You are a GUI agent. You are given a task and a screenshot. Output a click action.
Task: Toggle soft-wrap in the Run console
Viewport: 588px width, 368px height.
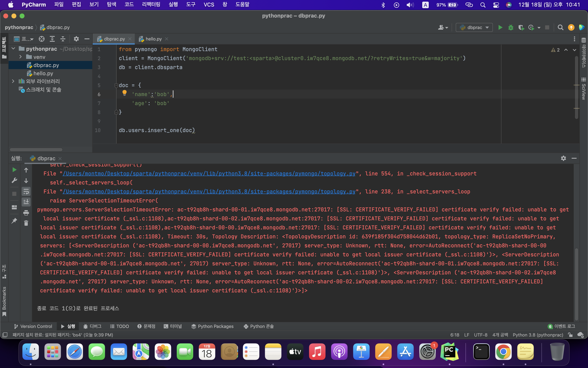(x=26, y=192)
